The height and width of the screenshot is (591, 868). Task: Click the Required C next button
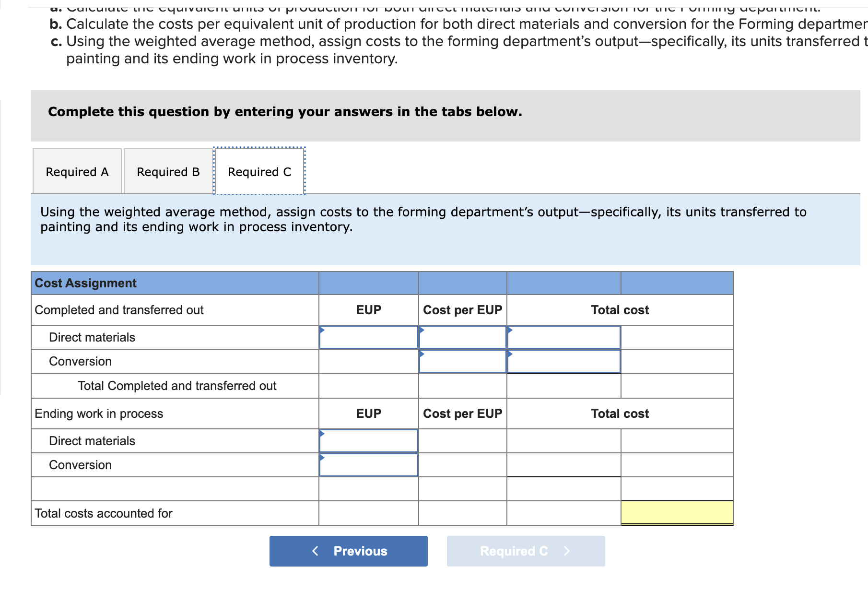click(525, 551)
